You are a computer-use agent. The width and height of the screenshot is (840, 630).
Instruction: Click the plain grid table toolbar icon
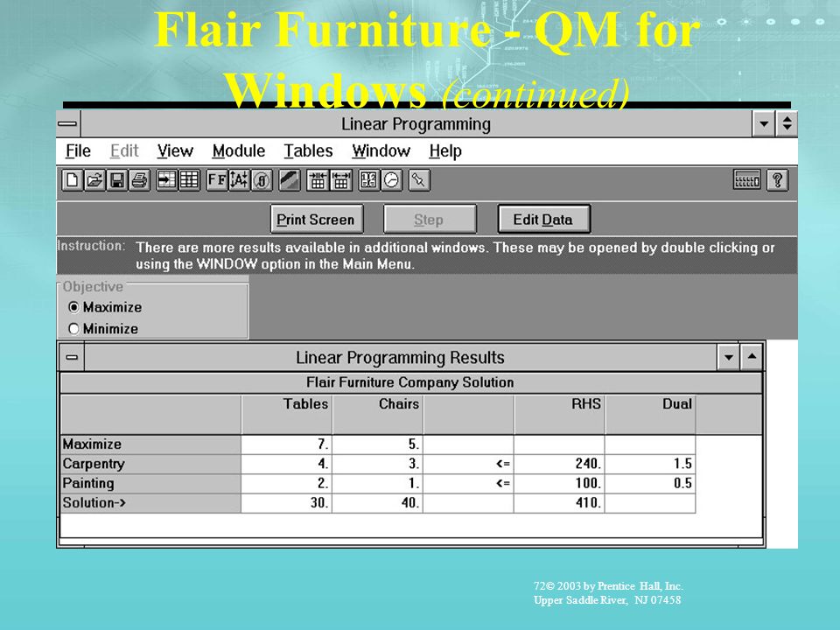pos(189,180)
